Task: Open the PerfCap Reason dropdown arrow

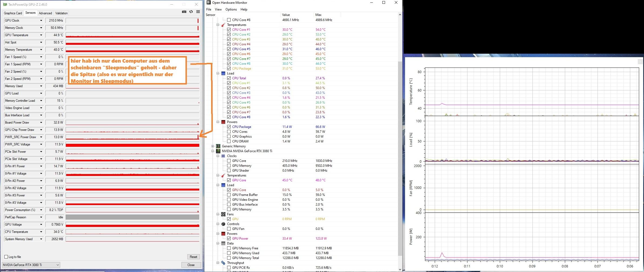Action: pyautogui.click(x=41, y=217)
